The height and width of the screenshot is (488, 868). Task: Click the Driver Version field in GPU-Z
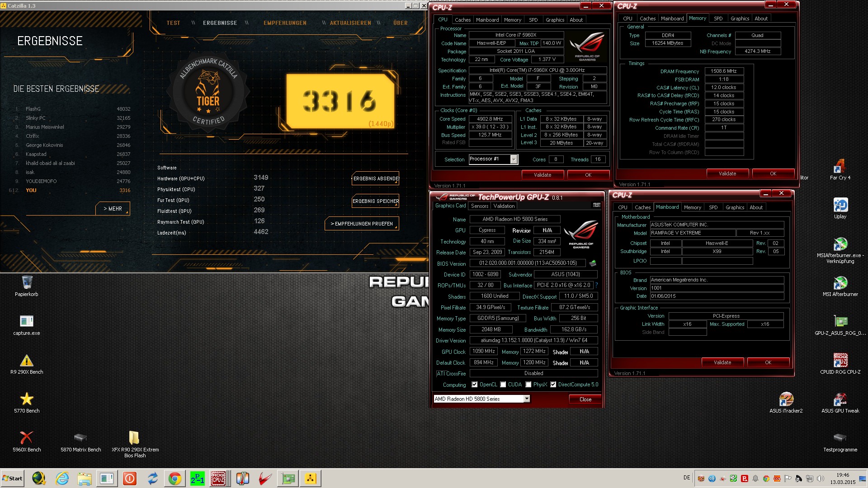534,340
